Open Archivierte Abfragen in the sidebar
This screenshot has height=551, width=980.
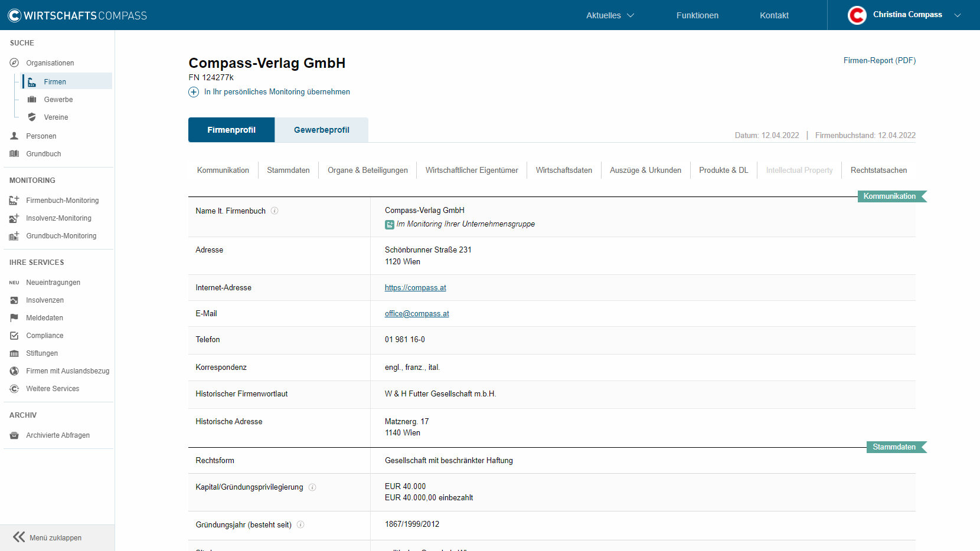[x=58, y=435]
